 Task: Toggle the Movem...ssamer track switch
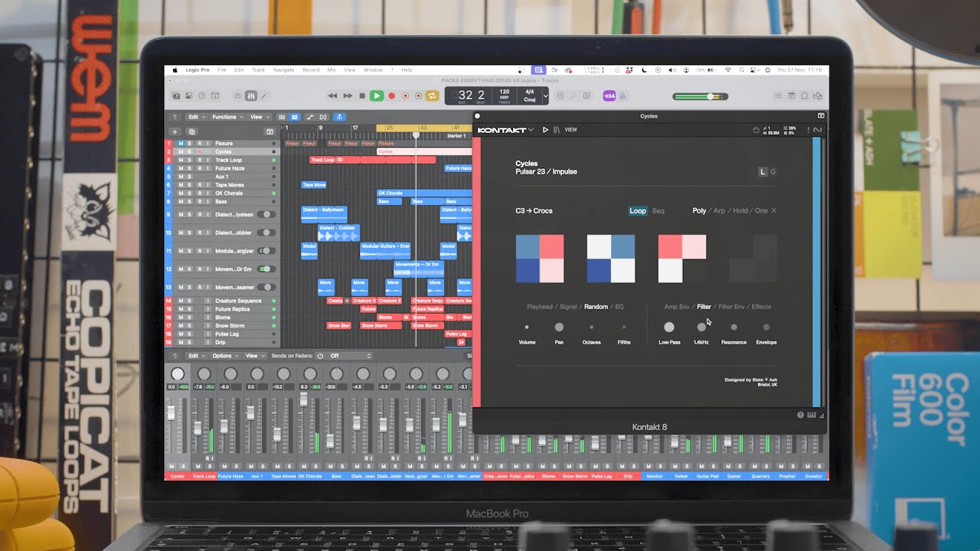pos(266,288)
